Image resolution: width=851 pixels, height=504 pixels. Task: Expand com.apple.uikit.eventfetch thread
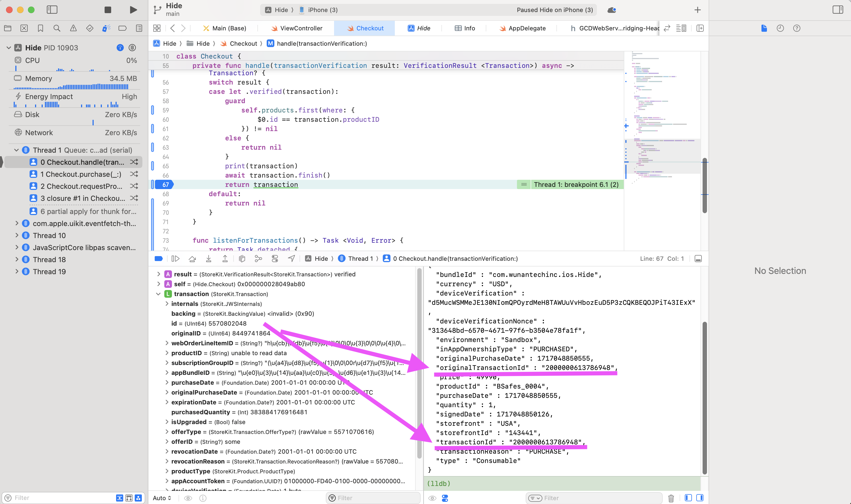point(16,223)
